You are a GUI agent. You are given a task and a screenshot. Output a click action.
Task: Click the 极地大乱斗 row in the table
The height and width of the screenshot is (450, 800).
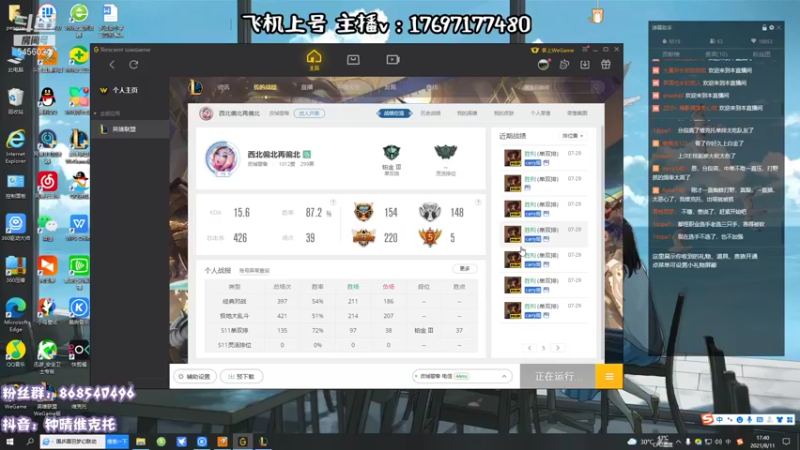(x=341, y=316)
